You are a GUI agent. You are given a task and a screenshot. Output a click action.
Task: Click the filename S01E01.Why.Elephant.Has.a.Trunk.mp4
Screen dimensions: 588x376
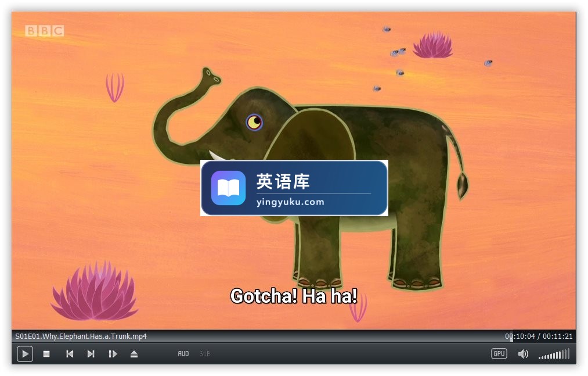[81, 336]
